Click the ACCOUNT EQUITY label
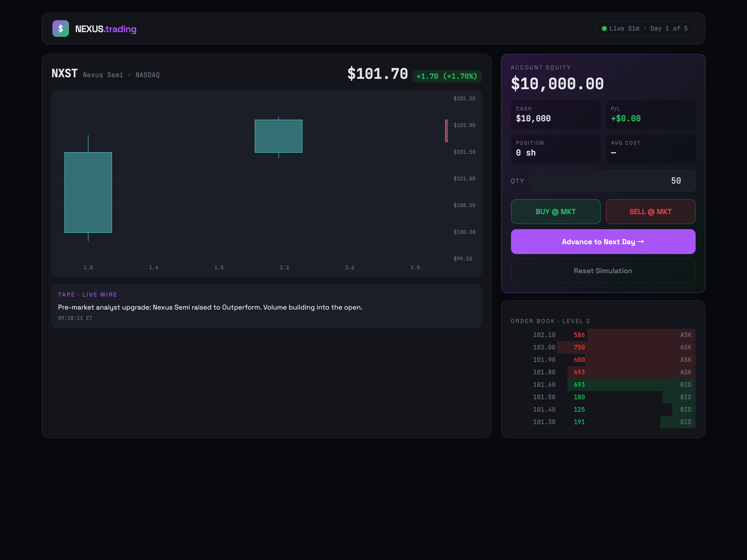The width and height of the screenshot is (747, 560). click(x=541, y=67)
